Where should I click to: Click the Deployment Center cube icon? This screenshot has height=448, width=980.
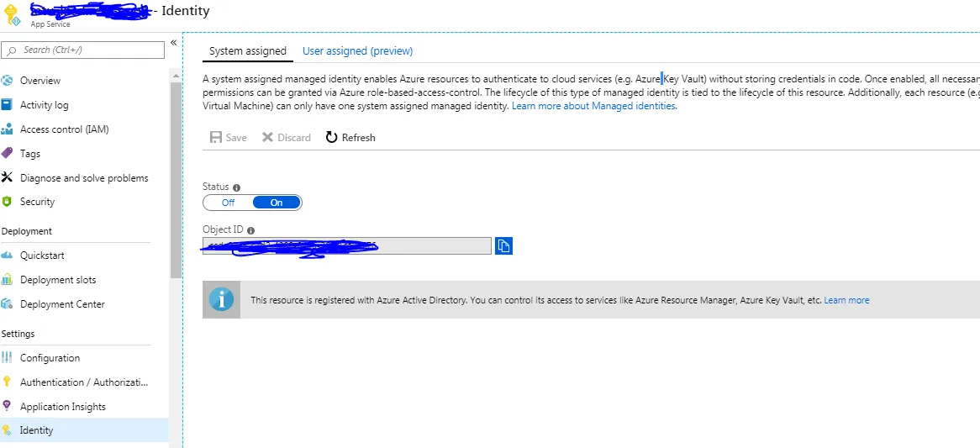pyautogui.click(x=7, y=303)
